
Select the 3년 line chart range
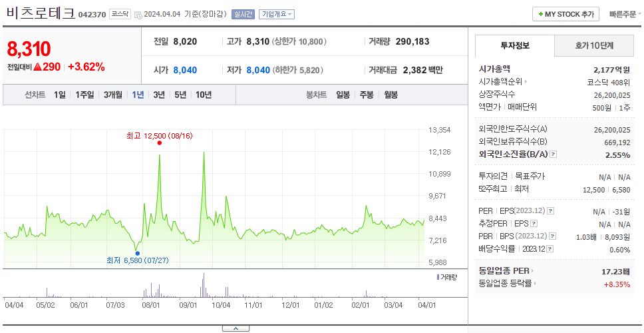[x=159, y=95]
